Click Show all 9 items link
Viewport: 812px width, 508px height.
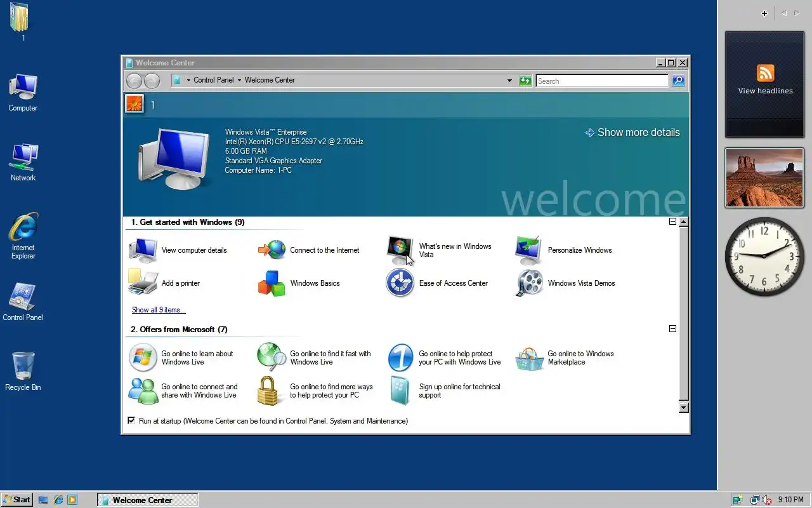(x=159, y=310)
